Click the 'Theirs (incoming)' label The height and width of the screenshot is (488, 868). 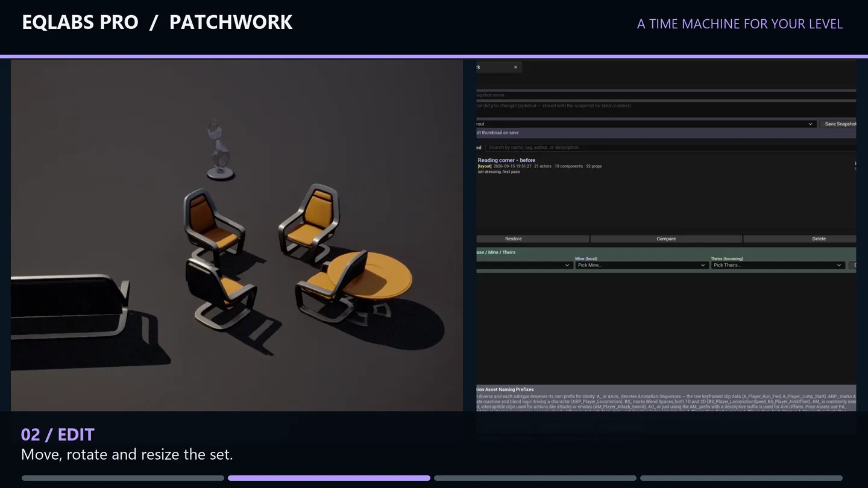click(x=727, y=259)
